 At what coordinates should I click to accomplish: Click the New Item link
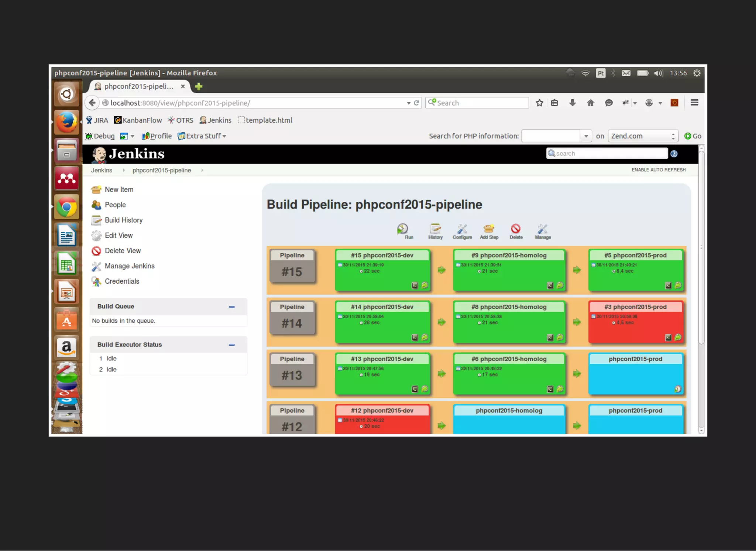119,189
